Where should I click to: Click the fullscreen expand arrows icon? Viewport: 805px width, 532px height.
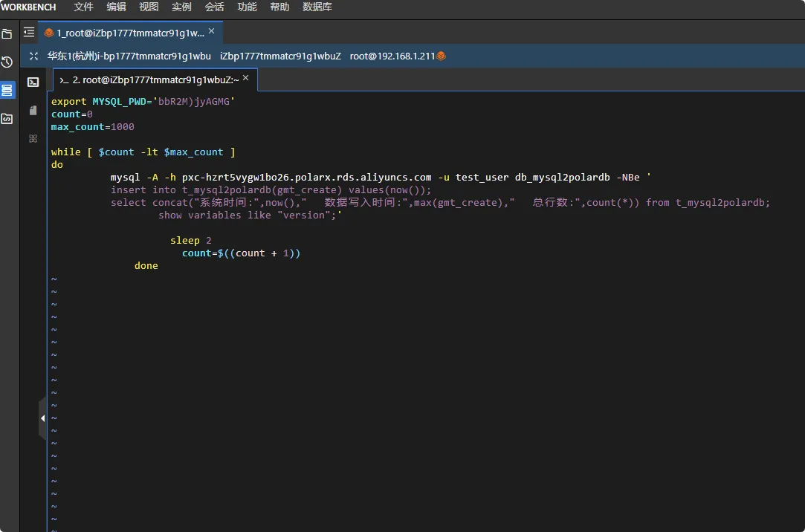[x=33, y=56]
